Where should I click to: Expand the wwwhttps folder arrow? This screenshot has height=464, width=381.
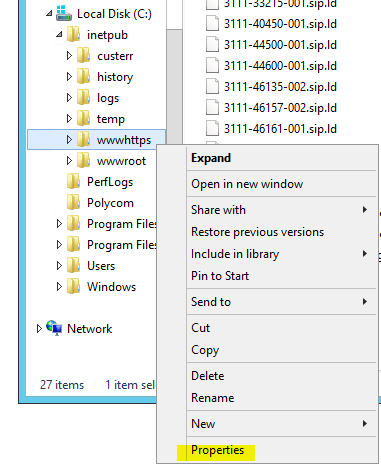[x=69, y=140]
